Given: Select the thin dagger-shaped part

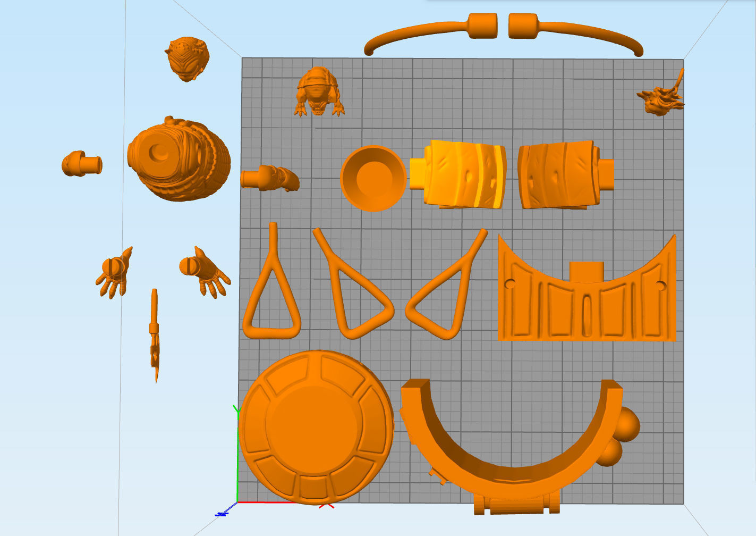Looking at the screenshot, I should 155,335.
